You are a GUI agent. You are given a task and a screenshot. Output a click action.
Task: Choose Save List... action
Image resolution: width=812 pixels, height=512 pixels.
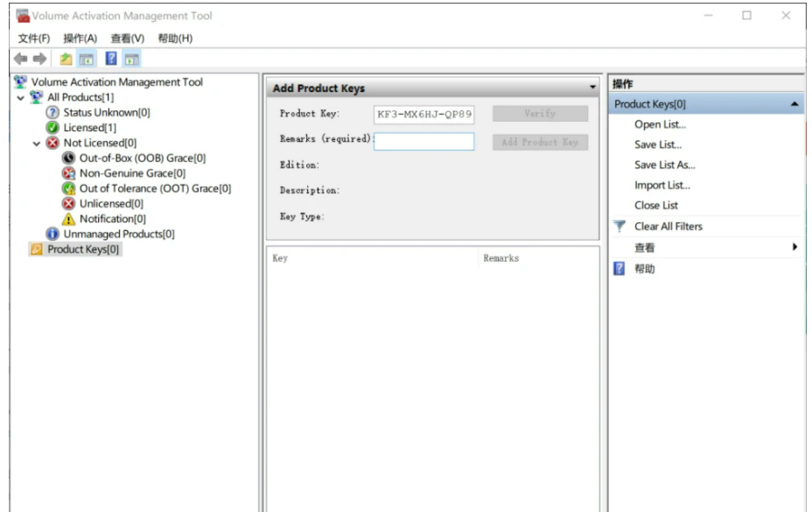pos(658,144)
